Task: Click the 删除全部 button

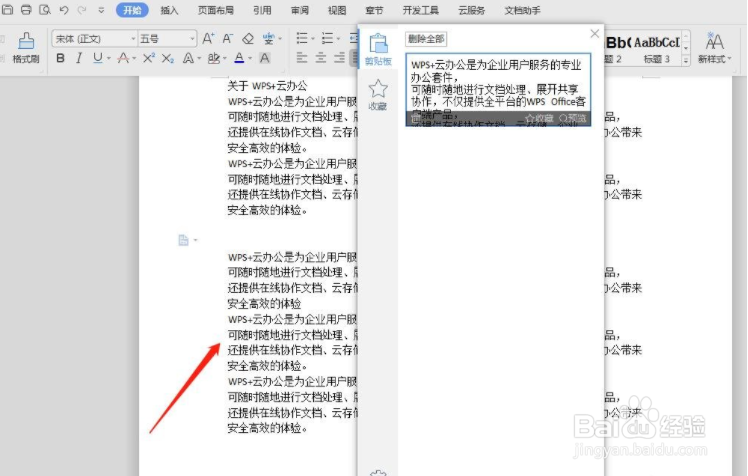Action: (426, 39)
